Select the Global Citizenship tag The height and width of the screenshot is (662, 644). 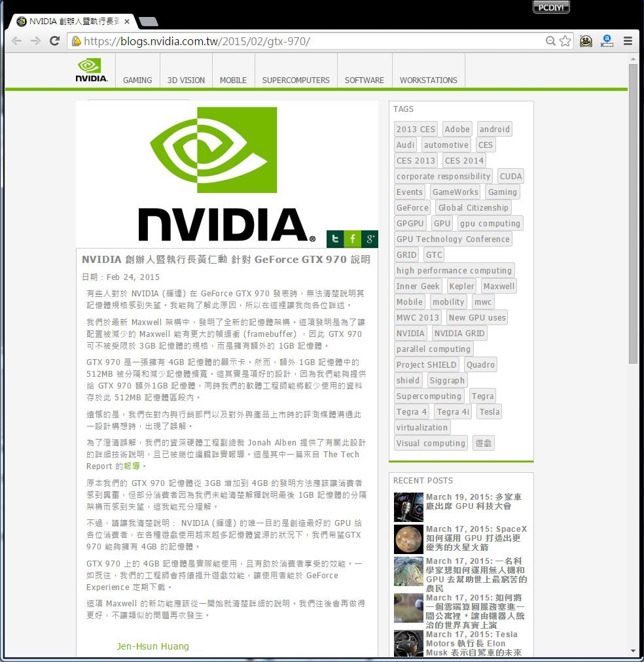tap(473, 207)
